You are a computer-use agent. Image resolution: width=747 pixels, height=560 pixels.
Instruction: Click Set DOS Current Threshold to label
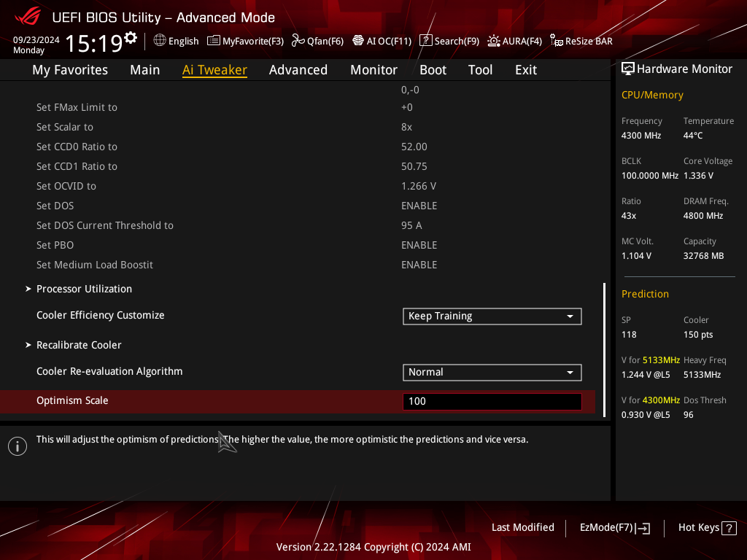tap(105, 226)
